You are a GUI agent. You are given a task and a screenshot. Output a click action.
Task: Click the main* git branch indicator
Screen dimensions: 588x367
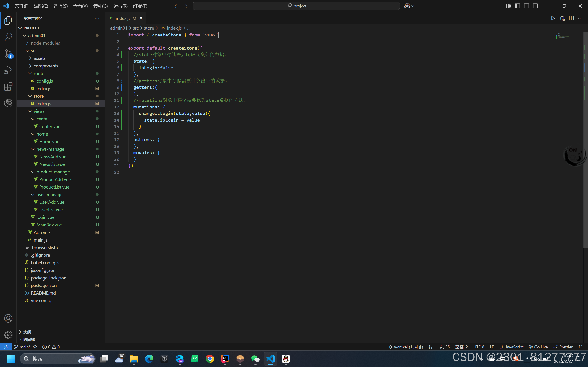pos(23,347)
